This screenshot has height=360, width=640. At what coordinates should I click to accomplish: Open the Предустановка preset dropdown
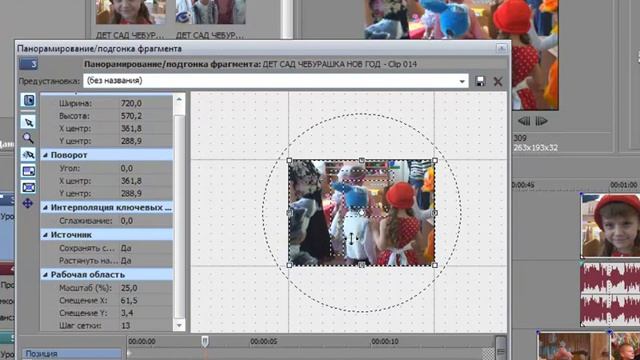click(462, 81)
